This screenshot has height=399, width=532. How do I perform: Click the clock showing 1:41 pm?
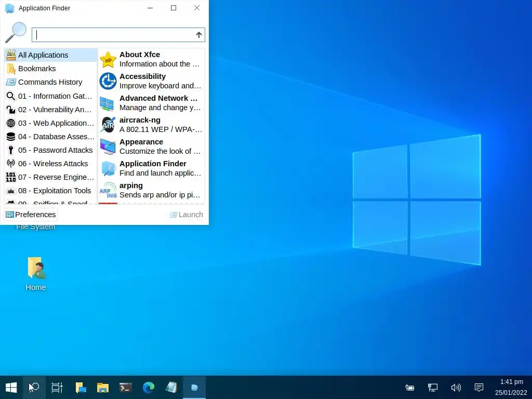click(511, 382)
